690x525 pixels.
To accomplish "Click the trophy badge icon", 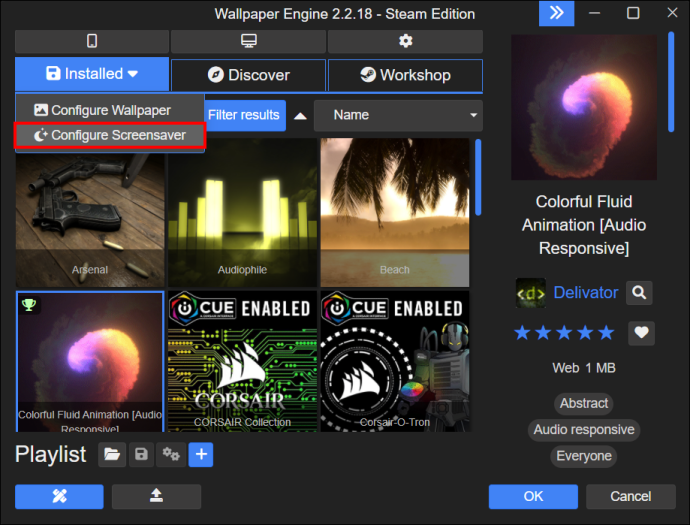I will (x=29, y=305).
